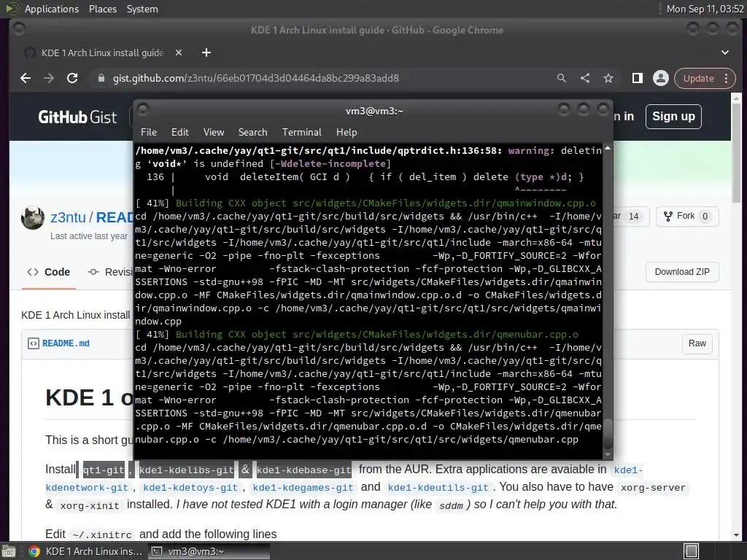Click the terminal scrollbar up arrow
747x560 pixels.
tap(608, 149)
